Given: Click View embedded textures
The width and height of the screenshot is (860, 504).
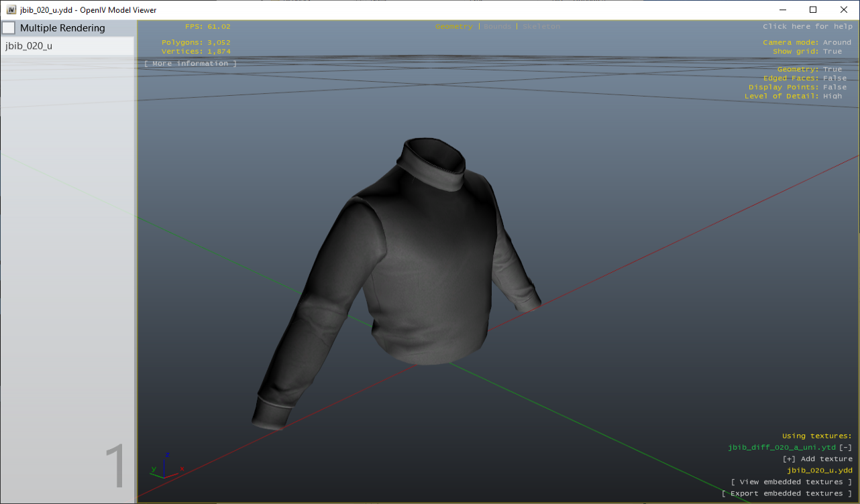Looking at the screenshot, I should 792,481.
